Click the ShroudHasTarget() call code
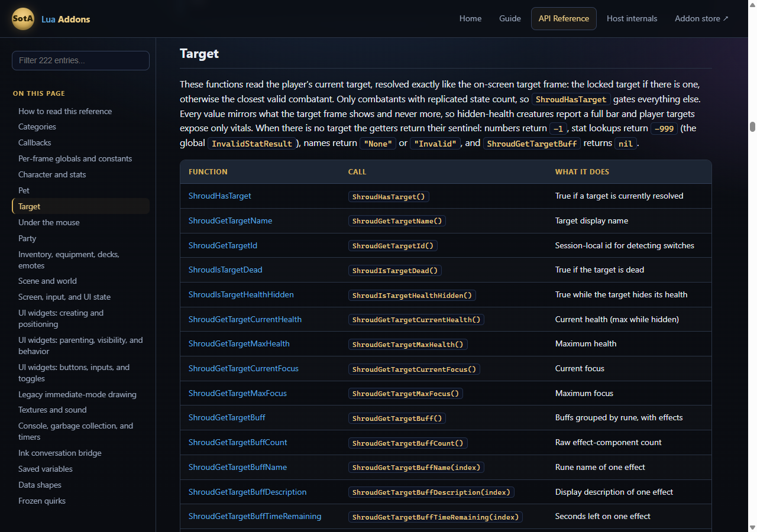Image resolution: width=757 pixels, height=532 pixels. [x=389, y=196]
